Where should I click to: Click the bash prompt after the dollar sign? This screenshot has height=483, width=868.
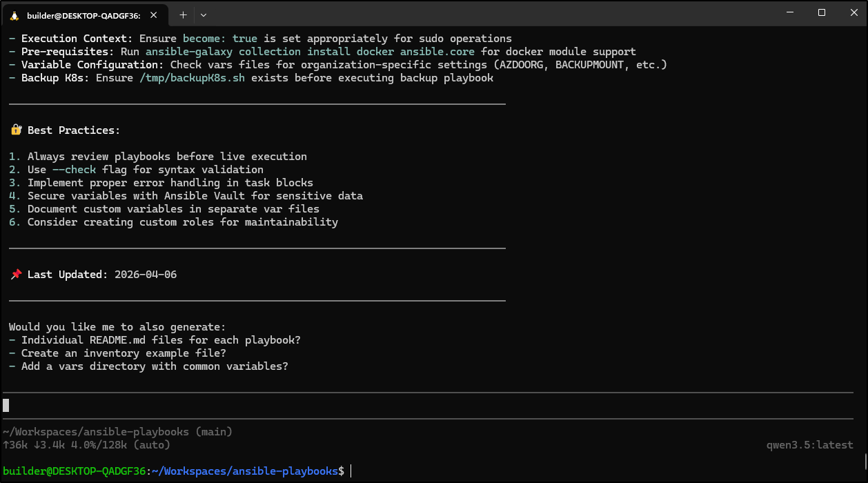click(x=352, y=471)
